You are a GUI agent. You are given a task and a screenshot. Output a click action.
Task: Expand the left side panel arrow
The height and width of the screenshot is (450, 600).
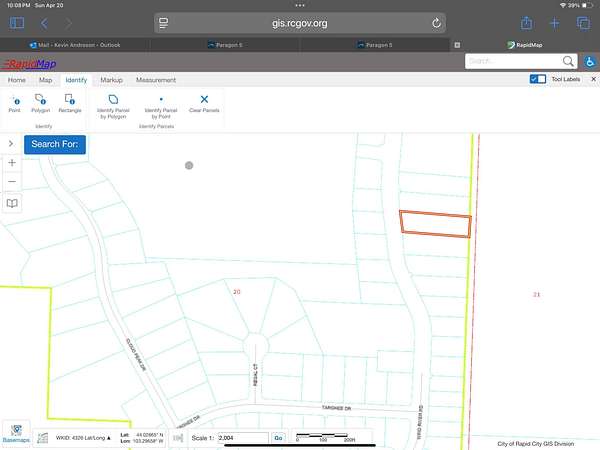(11, 144)
